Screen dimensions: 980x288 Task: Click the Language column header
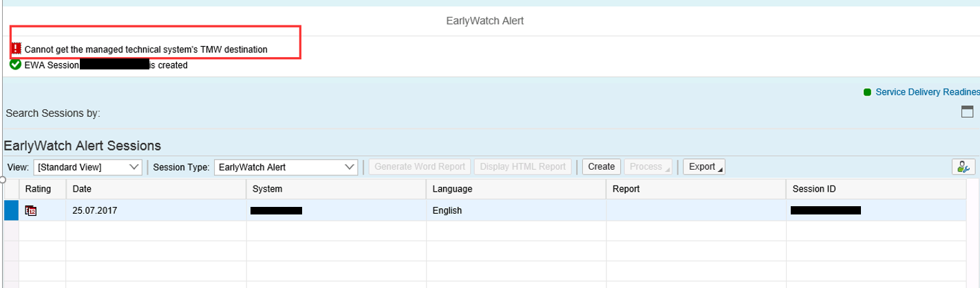click(516, 189)
